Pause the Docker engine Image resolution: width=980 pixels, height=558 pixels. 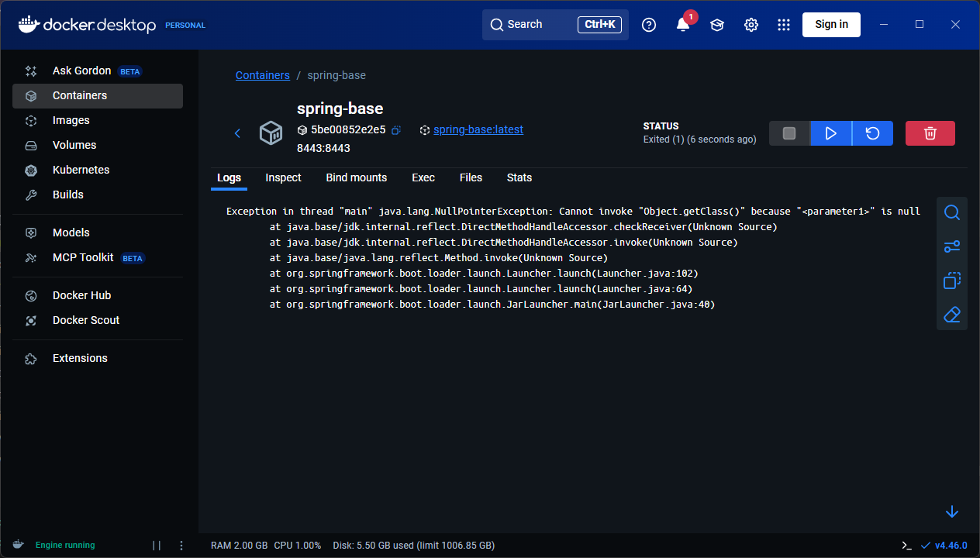(157, 546)
